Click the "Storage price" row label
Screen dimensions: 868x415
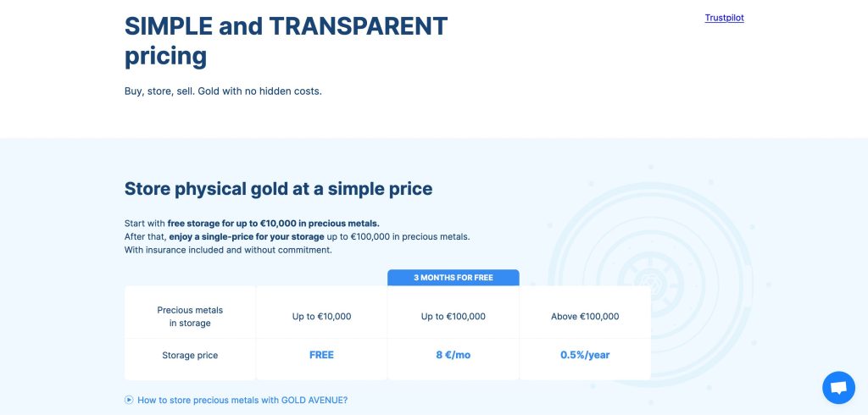(190, 356)
